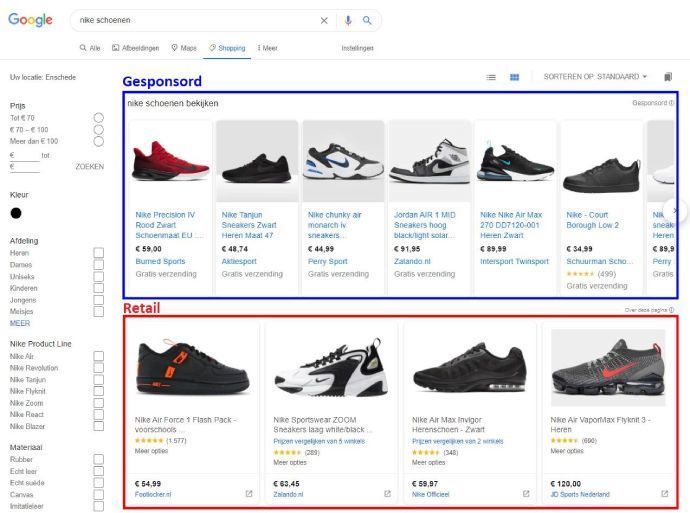
Task: Open the Jordan AIR 1 MID shoe image
Action: click(429, 161)
